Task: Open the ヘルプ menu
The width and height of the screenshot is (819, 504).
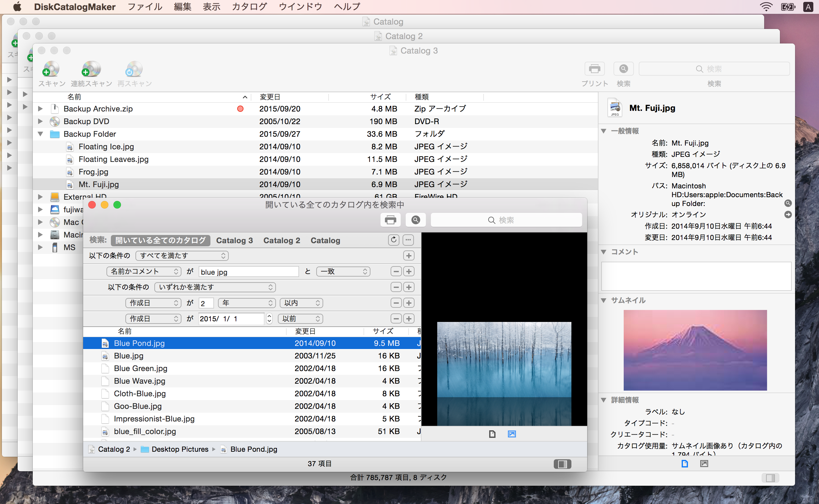Action: (347, 7)
